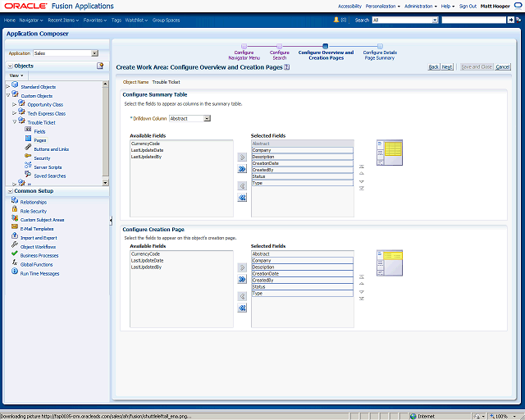Click the Custom Subject Areas icon

[15, 218]
